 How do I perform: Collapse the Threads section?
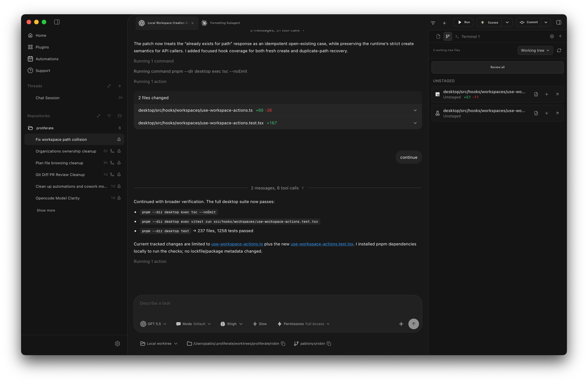click(x=109, y=86)
